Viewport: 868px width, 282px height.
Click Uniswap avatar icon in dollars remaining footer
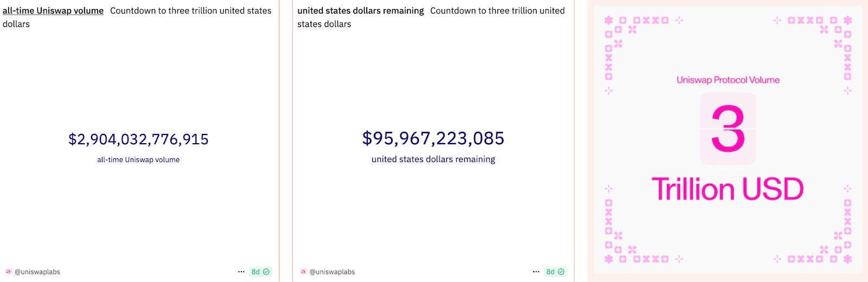click(x=303, y=272)
